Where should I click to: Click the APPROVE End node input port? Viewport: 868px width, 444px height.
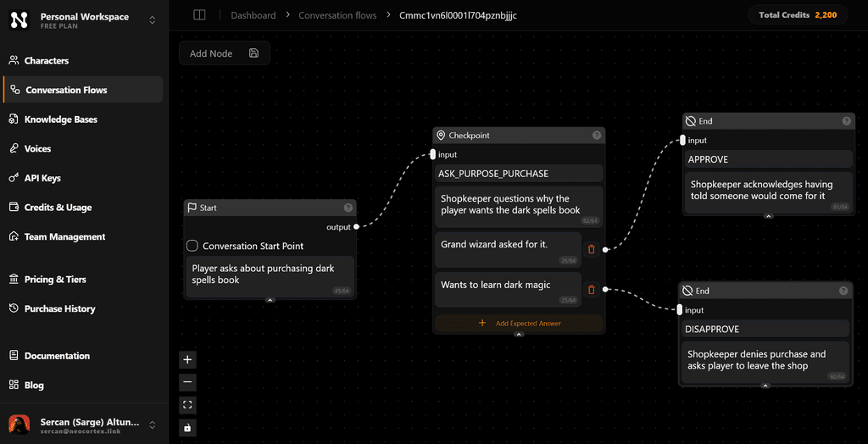(x=682, y=140)
